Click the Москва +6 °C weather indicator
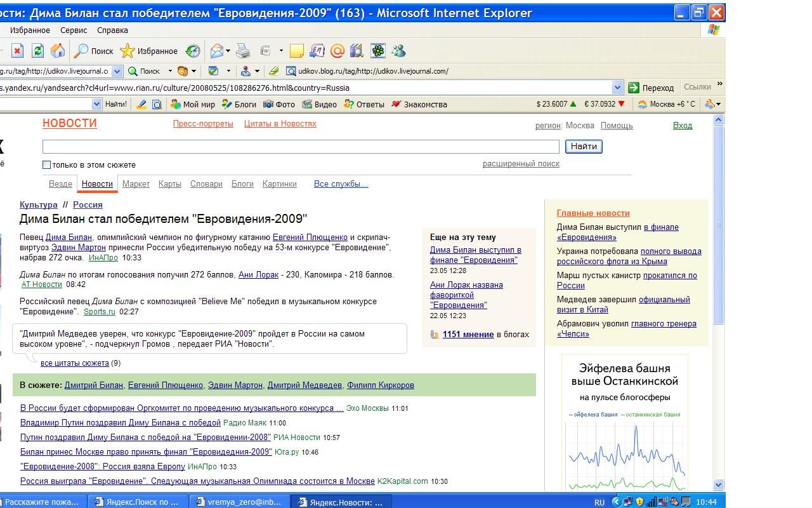This screenshot has width=812, height=508. click(x=666, y=104)
